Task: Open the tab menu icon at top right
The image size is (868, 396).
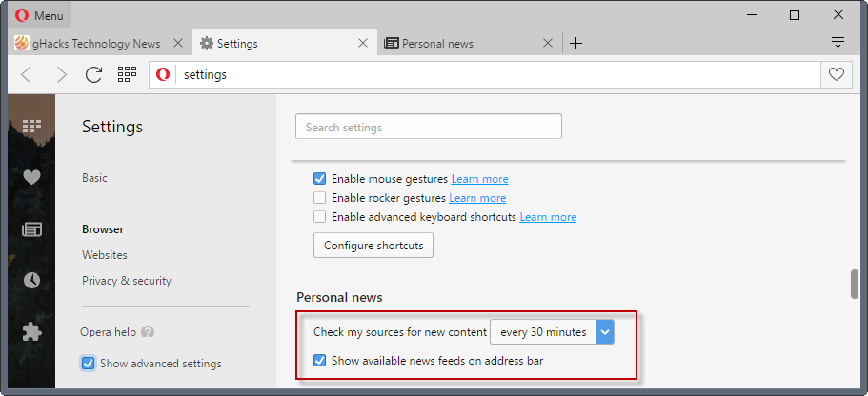Action: click(838, 43)
